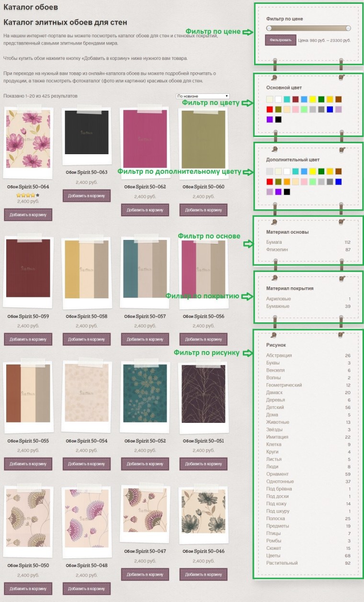Click the right handle of price slider
364x602 pixels.
click(348, 28)
